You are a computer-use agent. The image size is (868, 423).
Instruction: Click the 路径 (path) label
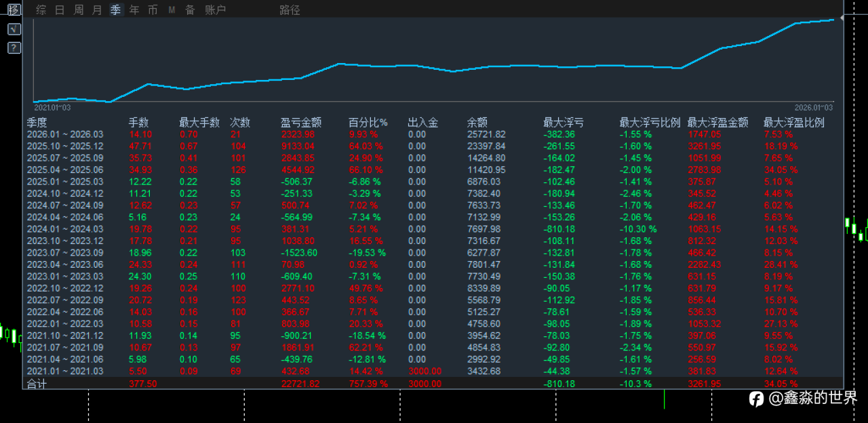(290, 10)
